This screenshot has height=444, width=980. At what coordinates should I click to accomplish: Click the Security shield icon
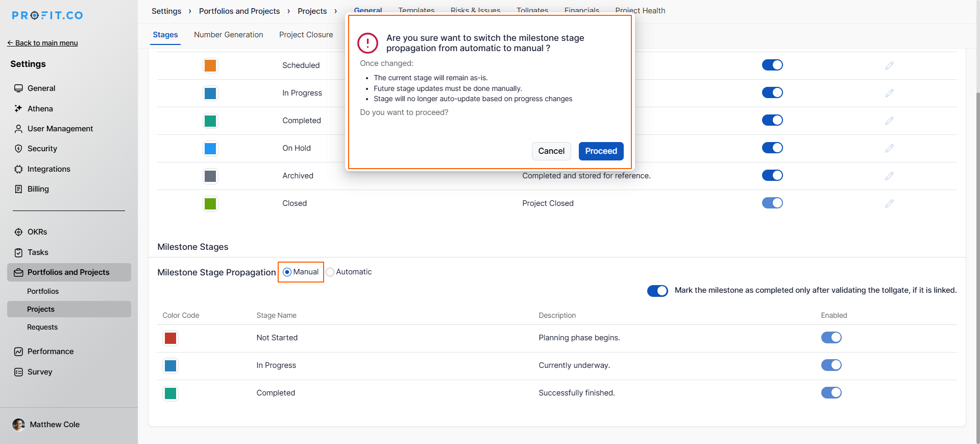(x=18, y=149)
